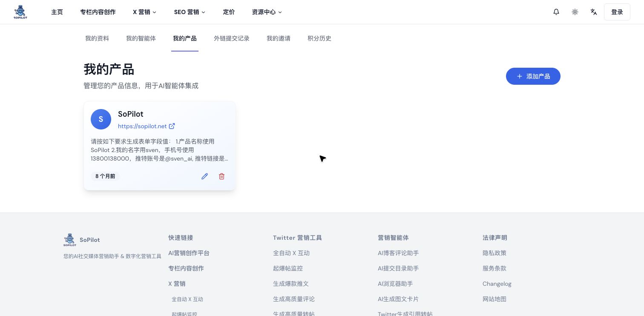Click the SoPilot logo in the header
The height and width of the screenshot is (316, 644).
20,12
